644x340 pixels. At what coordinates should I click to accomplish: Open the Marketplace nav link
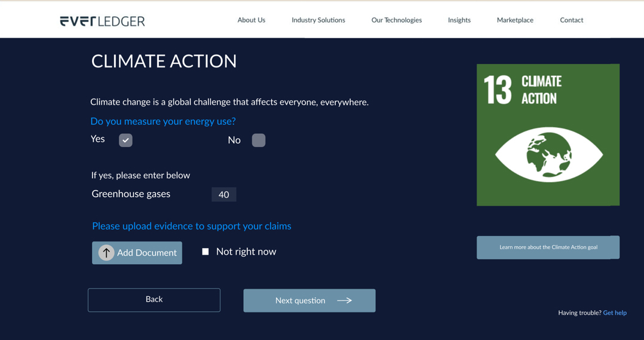point(515,20)
